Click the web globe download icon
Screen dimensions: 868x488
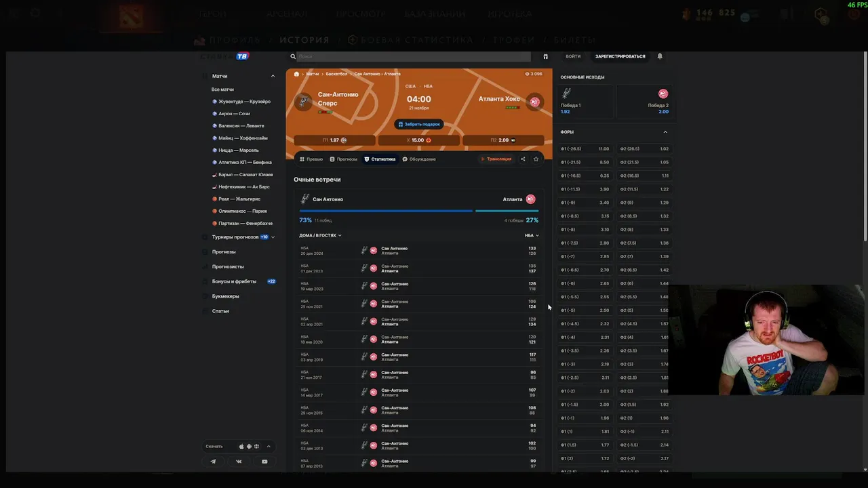click(256, 447)
